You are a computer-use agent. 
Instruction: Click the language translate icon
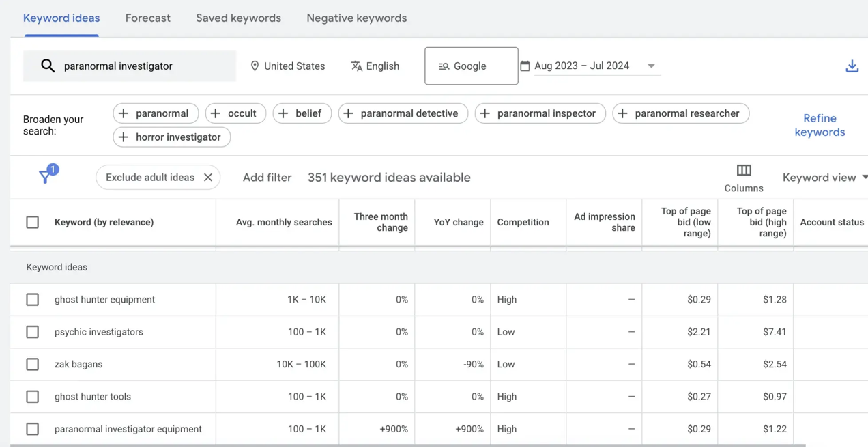coord(356,66)
